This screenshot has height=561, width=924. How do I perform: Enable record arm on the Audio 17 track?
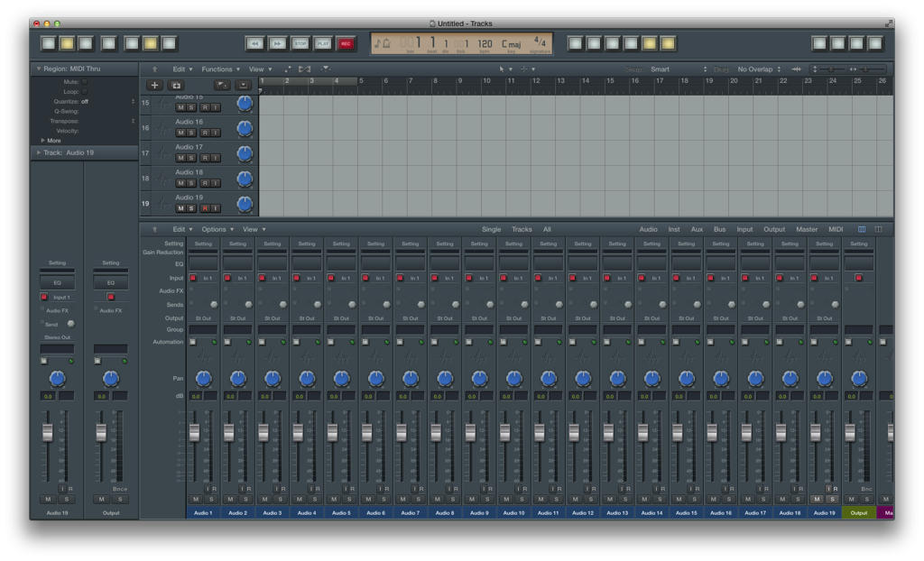207,156
